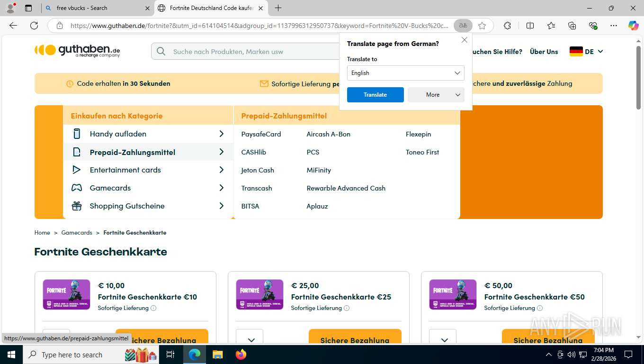Expand quantity dropdown on €25 card

(250, 337)
